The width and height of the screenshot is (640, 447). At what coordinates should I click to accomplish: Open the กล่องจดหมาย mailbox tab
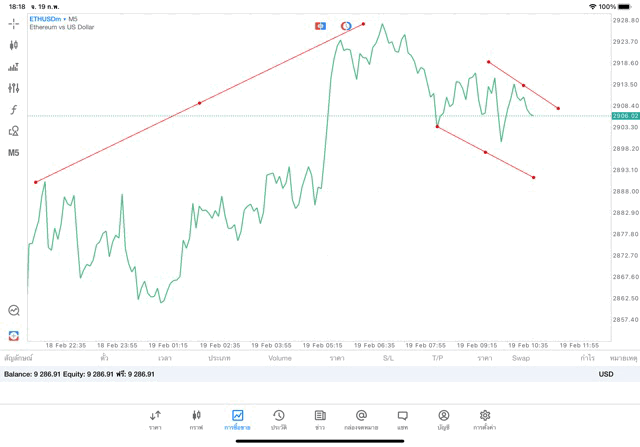(x=361, y=419)
